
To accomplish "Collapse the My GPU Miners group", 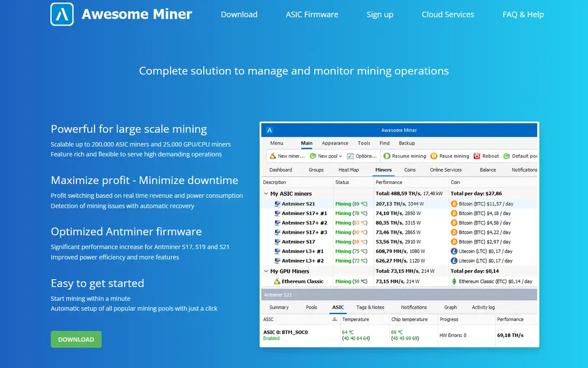I will tap(266, 271).
